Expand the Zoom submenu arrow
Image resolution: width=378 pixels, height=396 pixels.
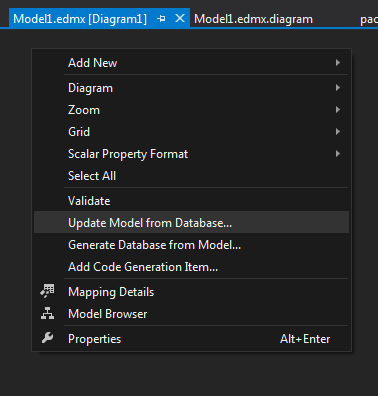338,110
